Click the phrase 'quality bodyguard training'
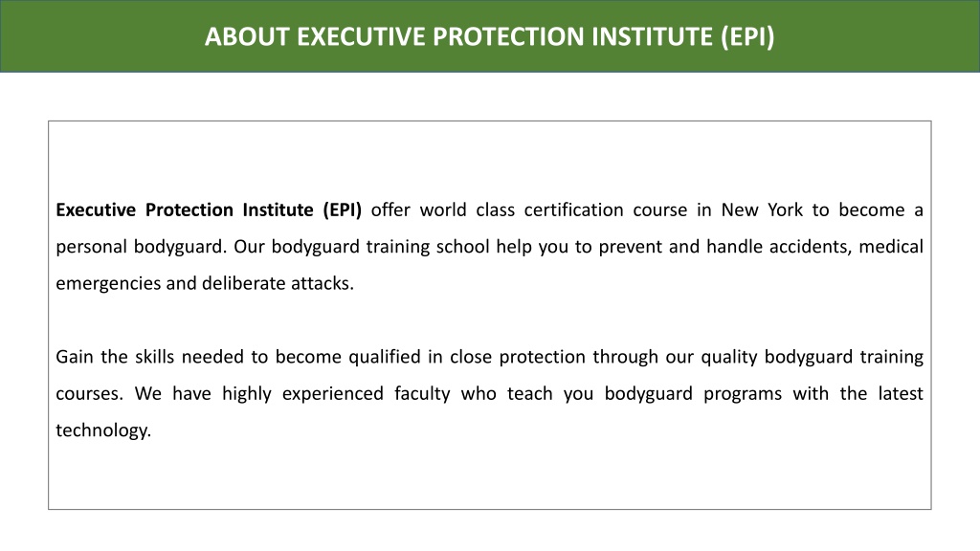 pos(812,357)
